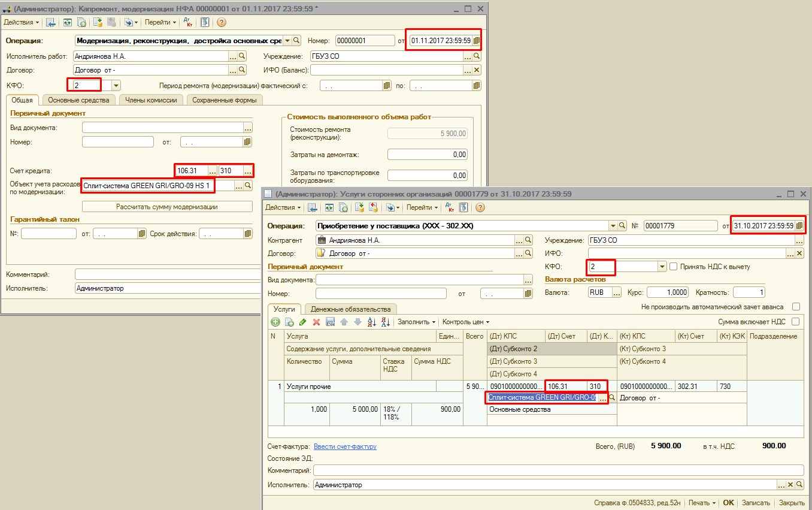Click magnifier icon beside Исполнитель работ field

coord(242,56)
